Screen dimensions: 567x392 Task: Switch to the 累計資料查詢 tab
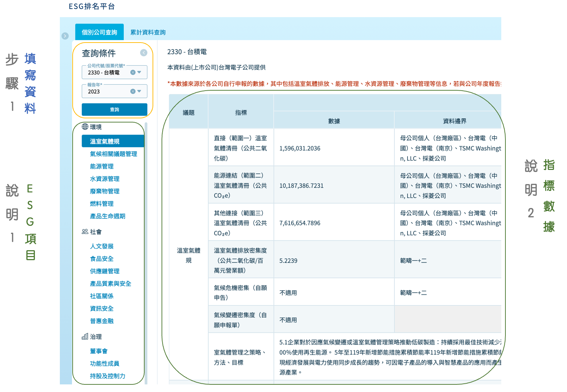(148, 32)
